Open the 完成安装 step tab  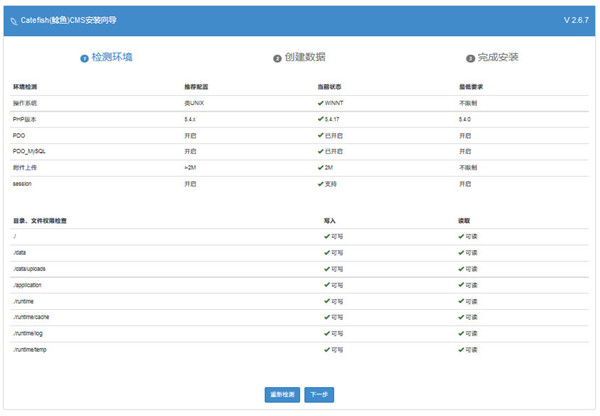tap(497, 58)
